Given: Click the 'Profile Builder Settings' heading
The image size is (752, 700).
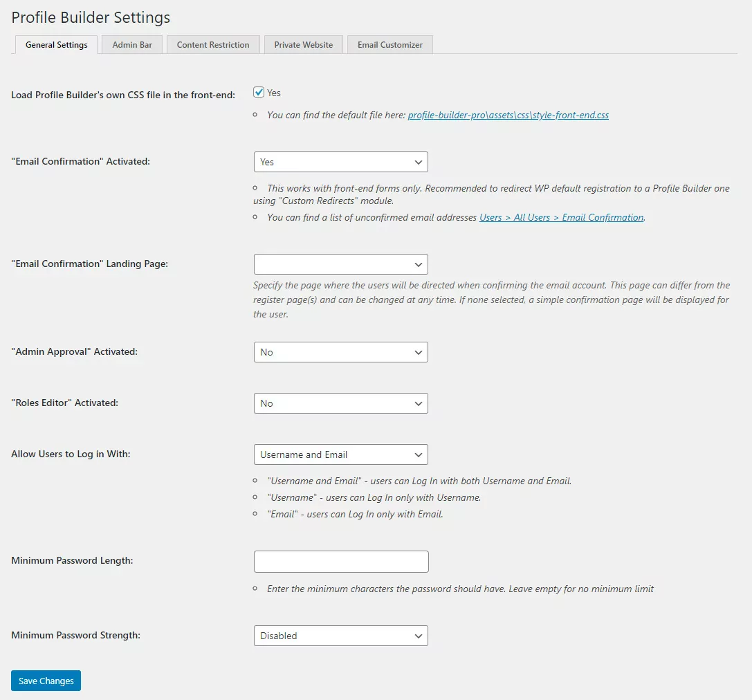Looking at the screenshot, I should (91, 18).
